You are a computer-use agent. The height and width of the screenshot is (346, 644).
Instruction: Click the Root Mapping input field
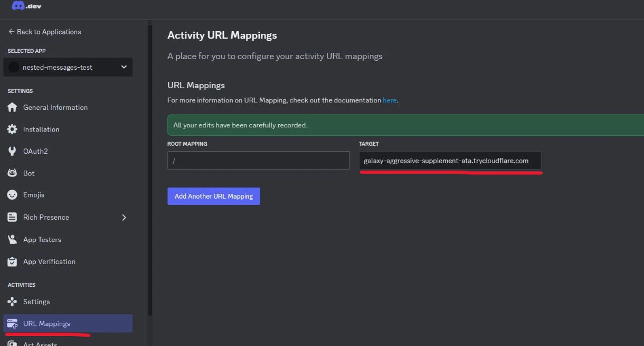click(259, 161)
